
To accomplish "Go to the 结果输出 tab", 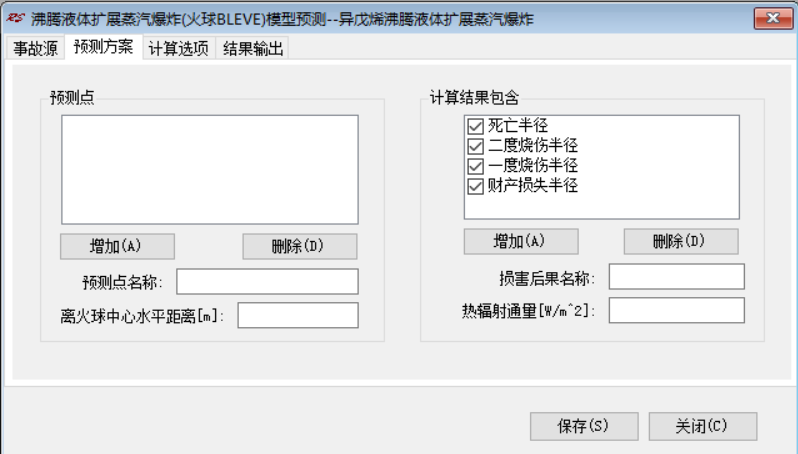I will [x=253, y=48].
